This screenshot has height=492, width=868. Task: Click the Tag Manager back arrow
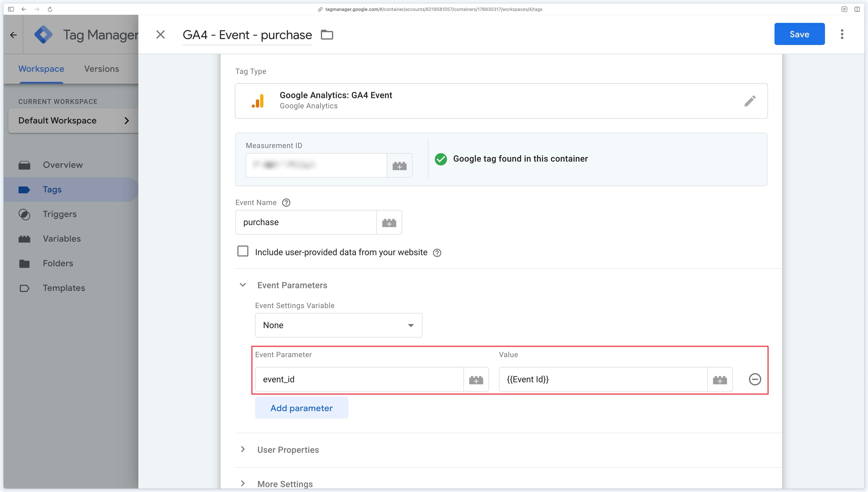(x=14, y=35)
